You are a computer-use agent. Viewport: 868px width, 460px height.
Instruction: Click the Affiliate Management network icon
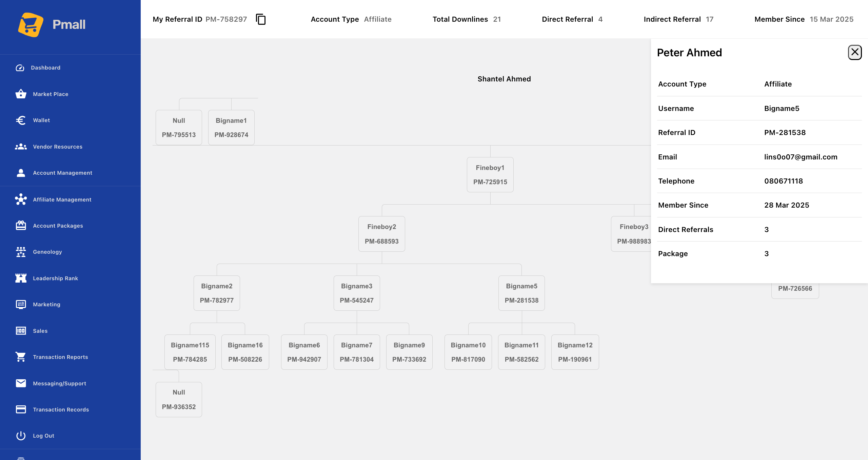click(21, 199)
